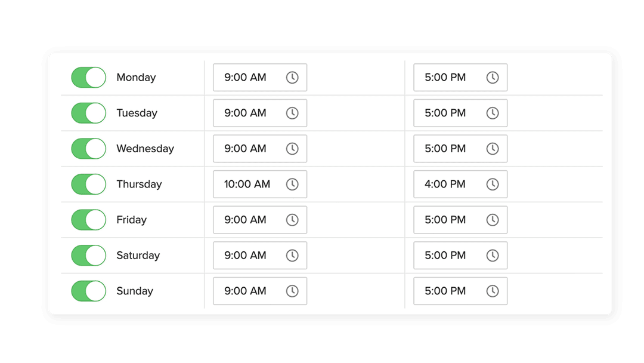The height and width of the screenshot is (363, 644).
Task: Open the Tuesday start time clock picker
Action: click(292, 113)
